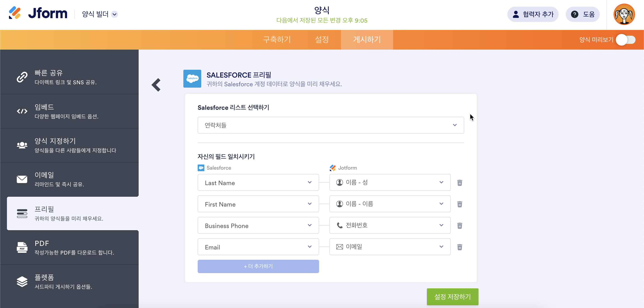The height and width of the screenshot is (308, 644).
Task: Switch to the 구축하기 tab
Action: (277, 40)
